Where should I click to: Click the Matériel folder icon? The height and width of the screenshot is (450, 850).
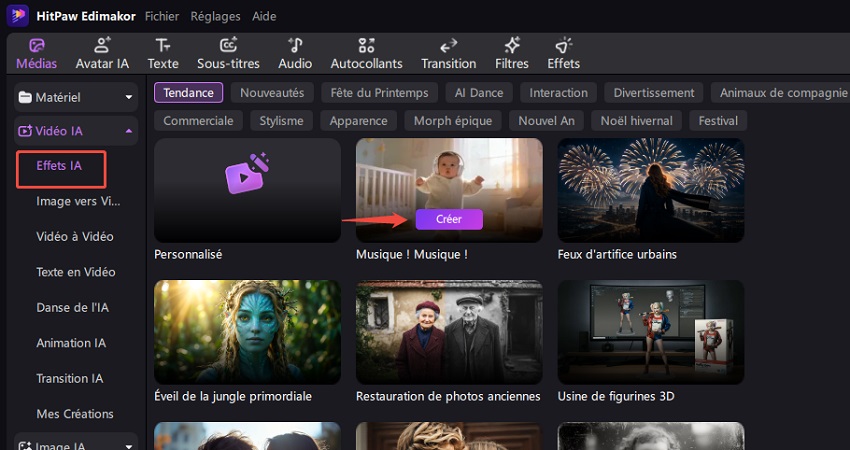click(x=25, y=98)
